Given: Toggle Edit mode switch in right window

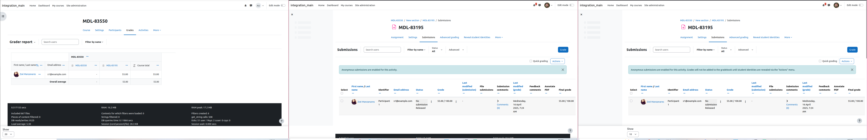Looking at the screenshot, I should click(861, 5).
